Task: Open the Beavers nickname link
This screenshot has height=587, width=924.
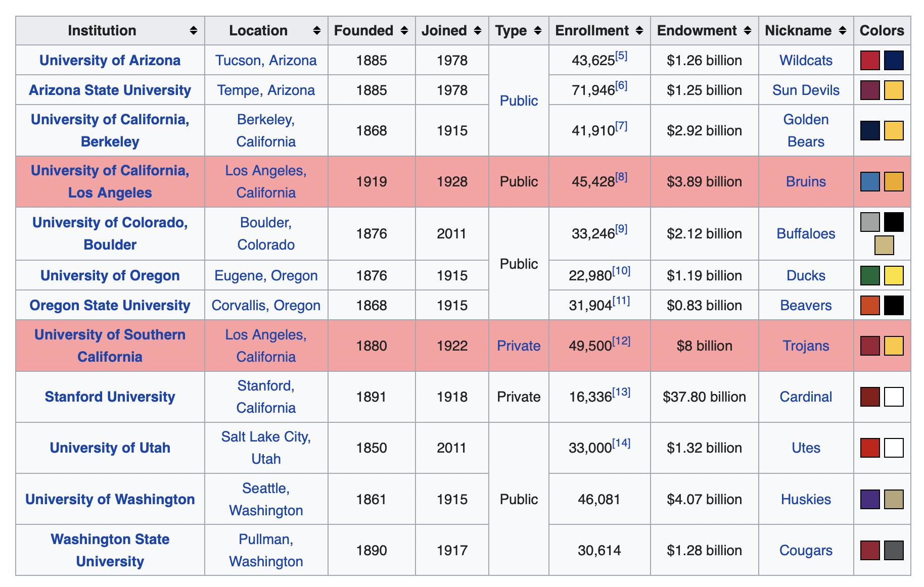Action: tap(806, 305)
